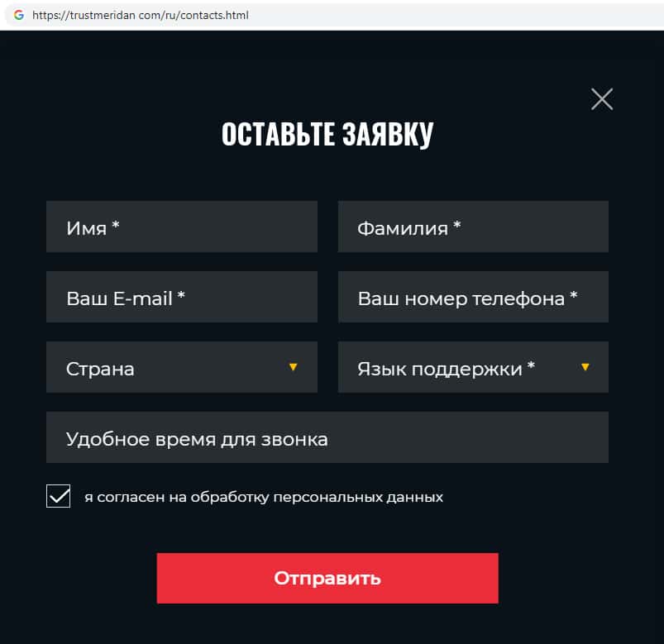This screenshot has height=644, width=664.
Task: Select the trustmeridan URL in the address bar
Action: (x=141, y=16)
